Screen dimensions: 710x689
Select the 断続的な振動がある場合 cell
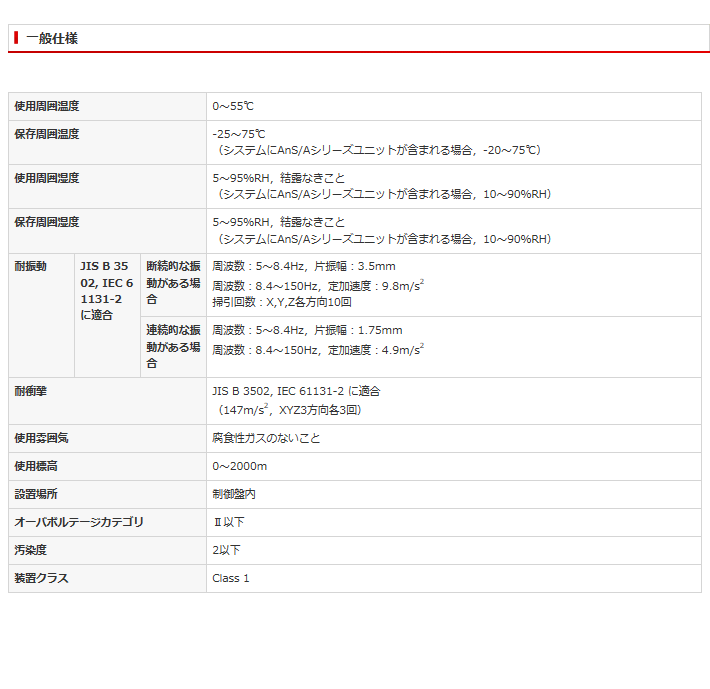[x=173, y=285]
